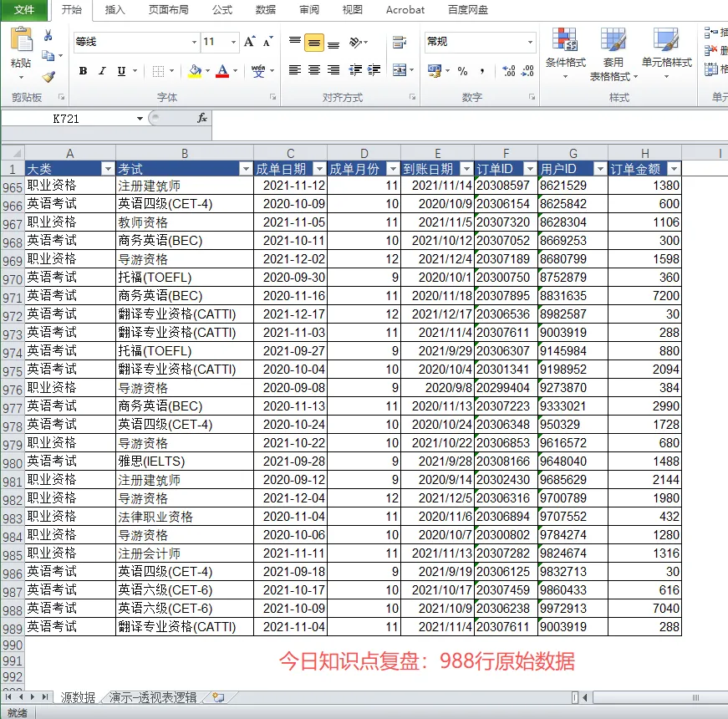Screen dimensions: 728x719
Task: Apply comma style
Action: pyautogui.click(x=482, y=71)
